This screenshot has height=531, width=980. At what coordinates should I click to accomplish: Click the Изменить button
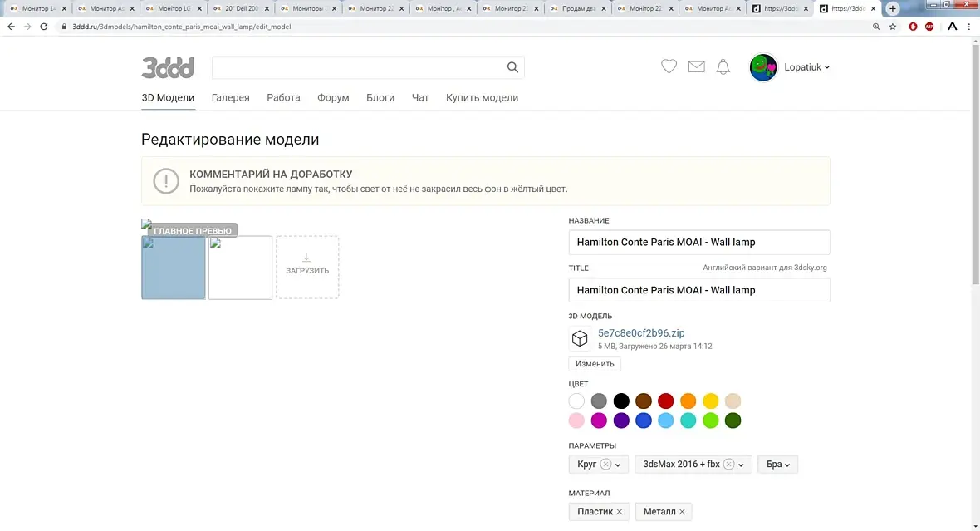(x=595, y=363)
